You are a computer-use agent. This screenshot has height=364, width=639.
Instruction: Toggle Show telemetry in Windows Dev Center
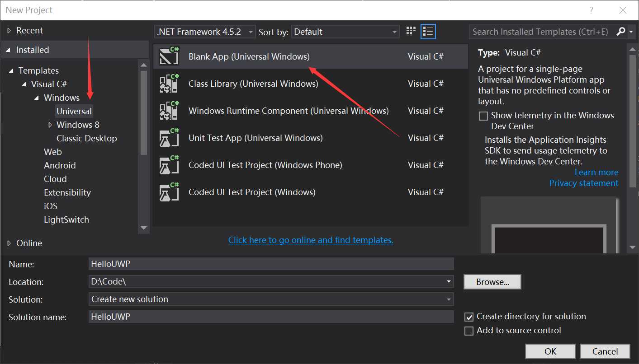tap(483, 116)
